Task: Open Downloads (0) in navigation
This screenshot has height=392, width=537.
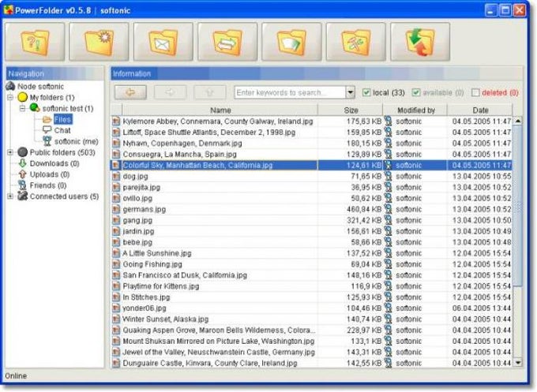Action: [x=54, y=163]
